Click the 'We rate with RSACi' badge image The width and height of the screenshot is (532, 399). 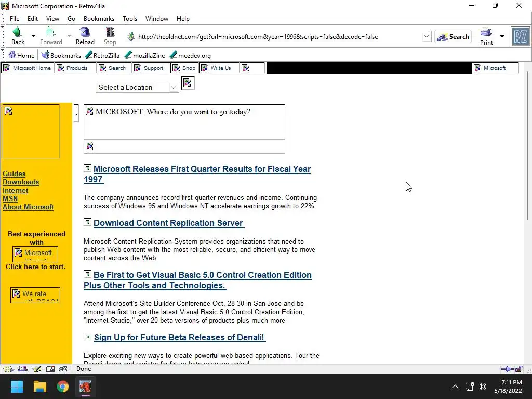pyautogui.click(x=35, y=295)
